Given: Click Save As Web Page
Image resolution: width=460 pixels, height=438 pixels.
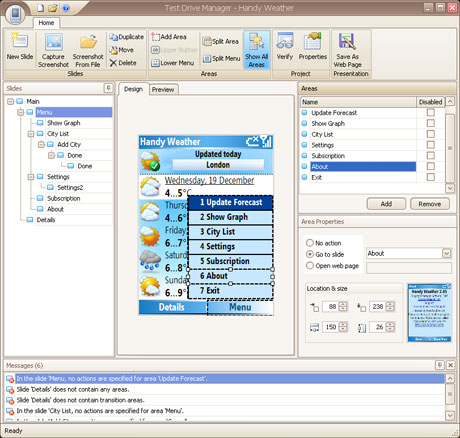Looking at the screenshot, I should pyautogui.click(x=347, y=50).
